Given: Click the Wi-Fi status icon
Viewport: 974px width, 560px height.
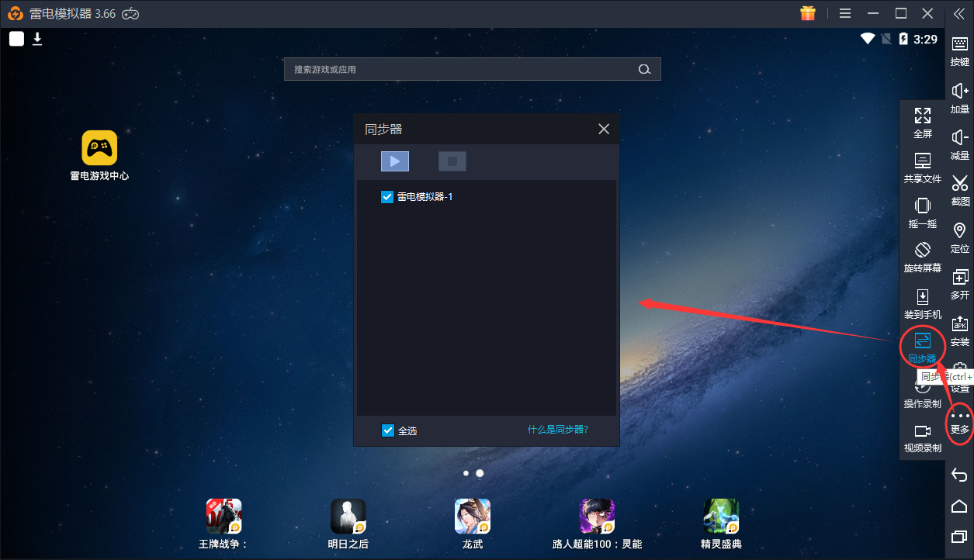Looking at the screenshot, I should [x=867, y=39].
